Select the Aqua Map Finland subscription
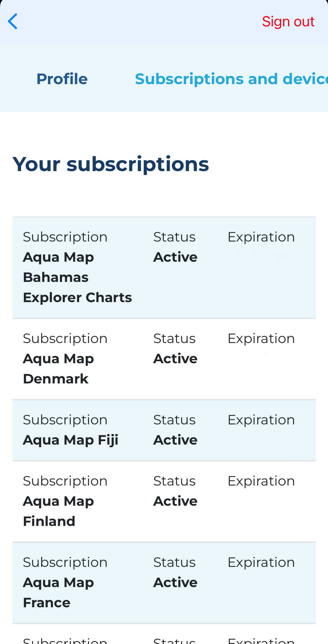 click(x=164, y=502)
